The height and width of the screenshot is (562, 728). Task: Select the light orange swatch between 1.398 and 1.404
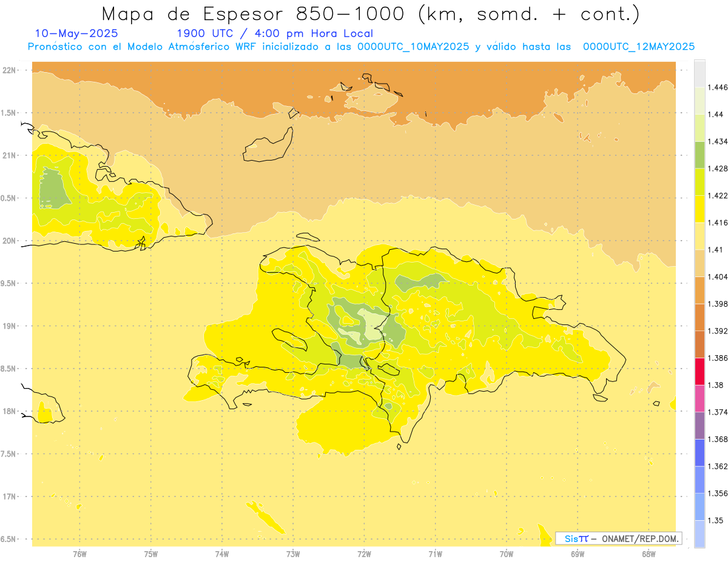pyautogui.click(x=699, y=290)
